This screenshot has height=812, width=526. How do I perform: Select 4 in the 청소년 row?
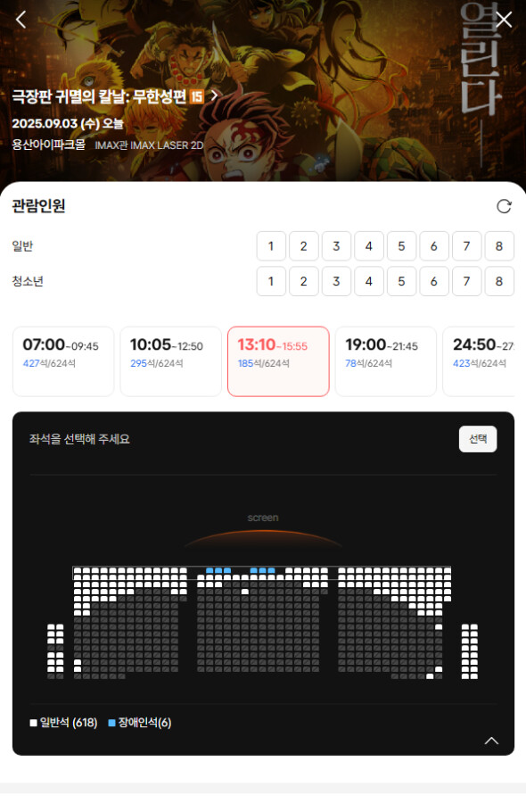click(369, 281)
